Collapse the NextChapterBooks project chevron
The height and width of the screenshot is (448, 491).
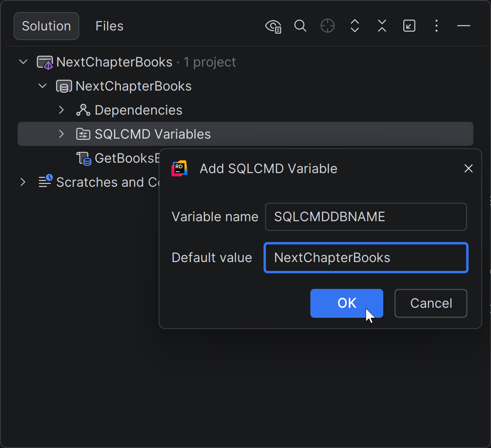[x=42, y=85]
